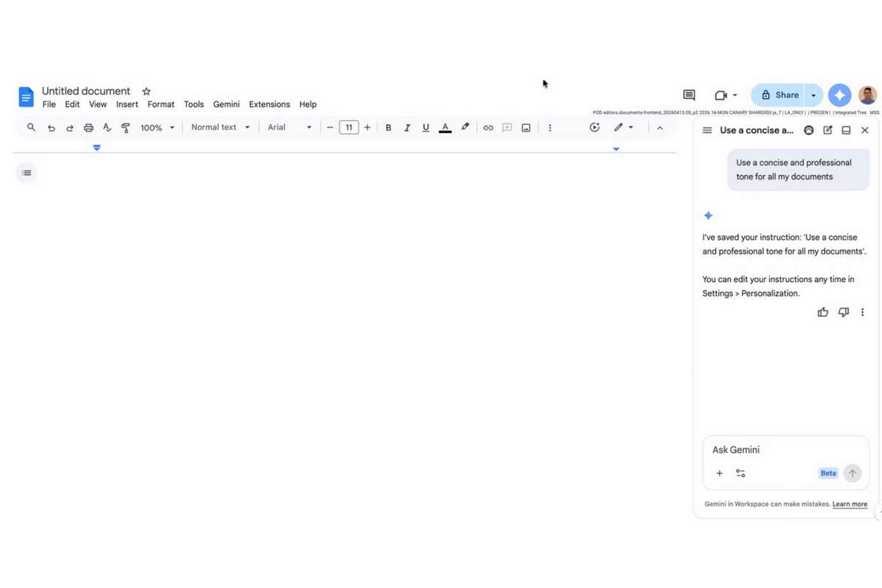Click the font size 11 field

(x=349, y=127)
